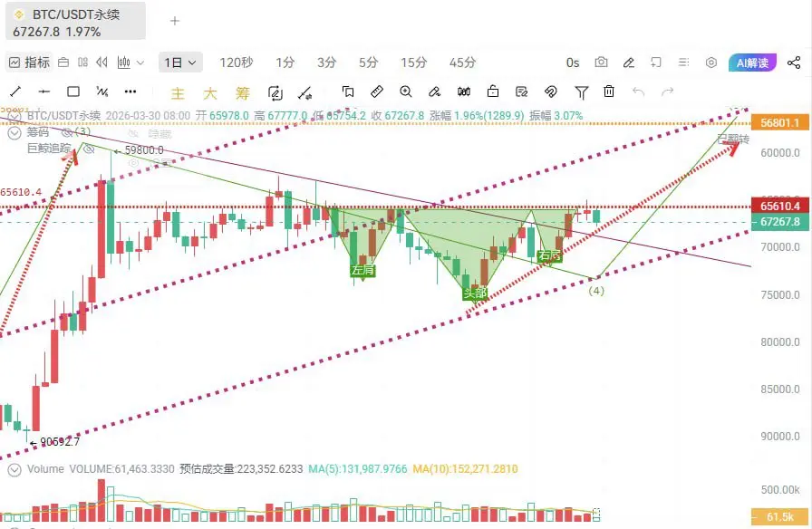
Task: Select the BTC/USDT永续 tab
Action: (75, 23)
